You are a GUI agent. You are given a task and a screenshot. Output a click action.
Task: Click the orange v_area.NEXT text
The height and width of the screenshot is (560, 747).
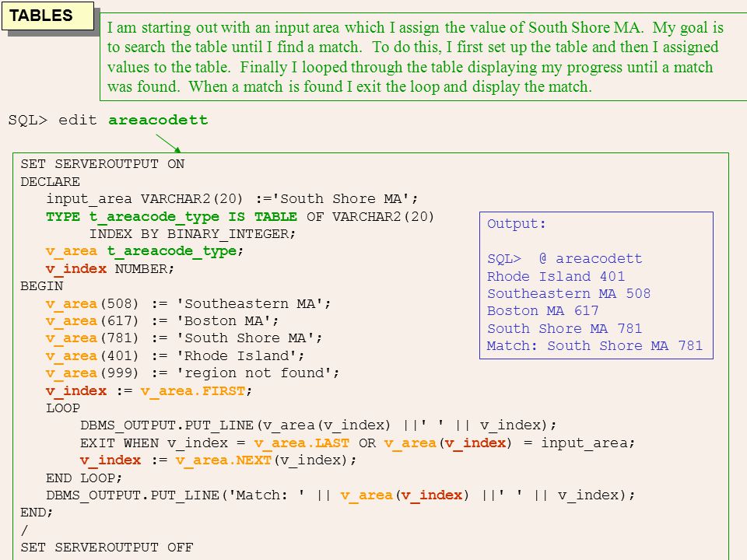(223, 460)
